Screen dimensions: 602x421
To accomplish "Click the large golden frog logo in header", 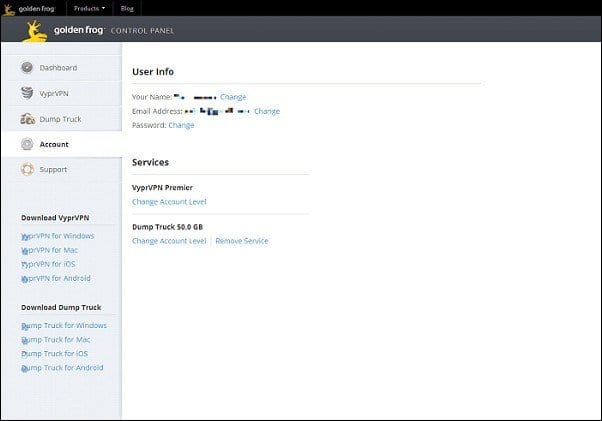I will click(35, 31).
